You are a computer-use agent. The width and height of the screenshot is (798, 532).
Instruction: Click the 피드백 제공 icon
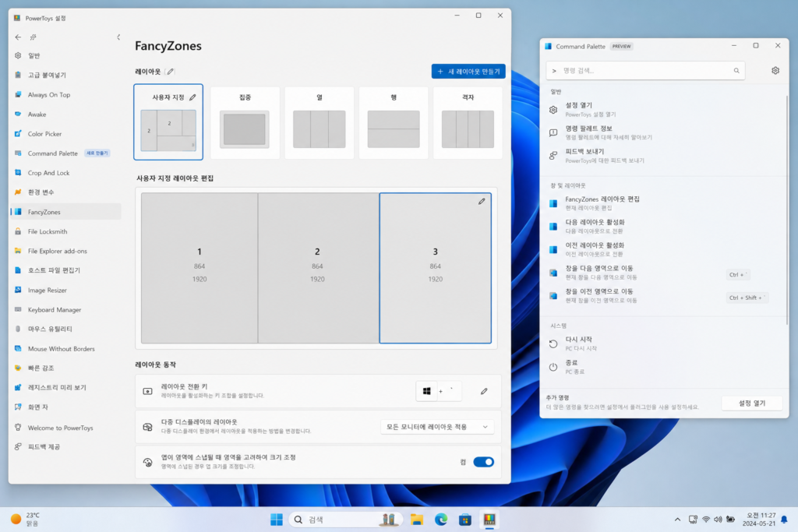19,446
